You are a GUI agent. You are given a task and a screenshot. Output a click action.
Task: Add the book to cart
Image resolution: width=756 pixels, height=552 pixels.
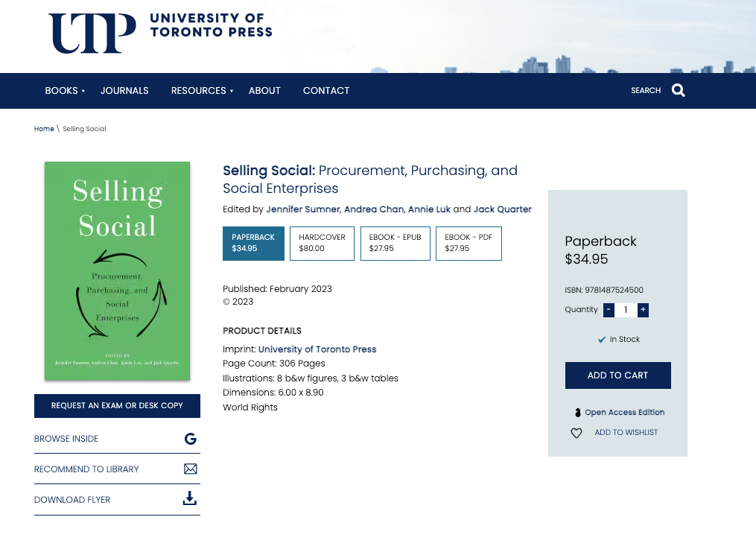pos(617,375)
